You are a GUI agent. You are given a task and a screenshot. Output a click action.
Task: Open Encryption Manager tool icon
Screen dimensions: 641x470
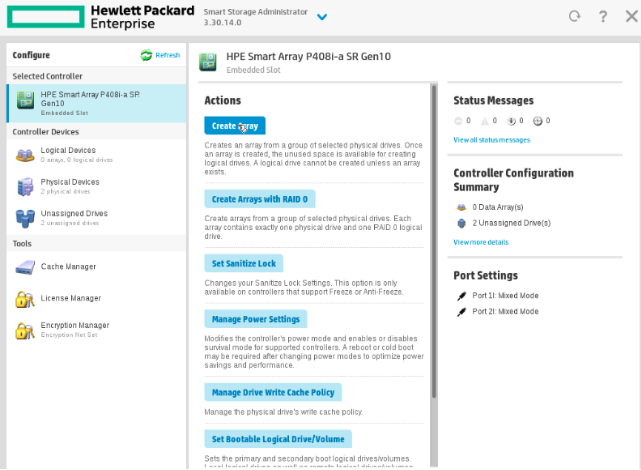25,330
